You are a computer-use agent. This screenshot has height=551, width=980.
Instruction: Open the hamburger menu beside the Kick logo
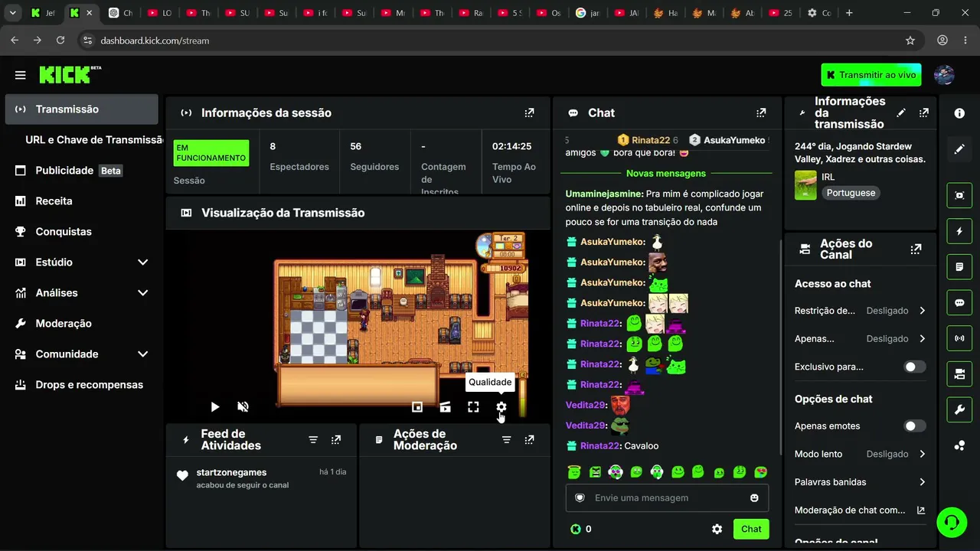click(20, 75)
